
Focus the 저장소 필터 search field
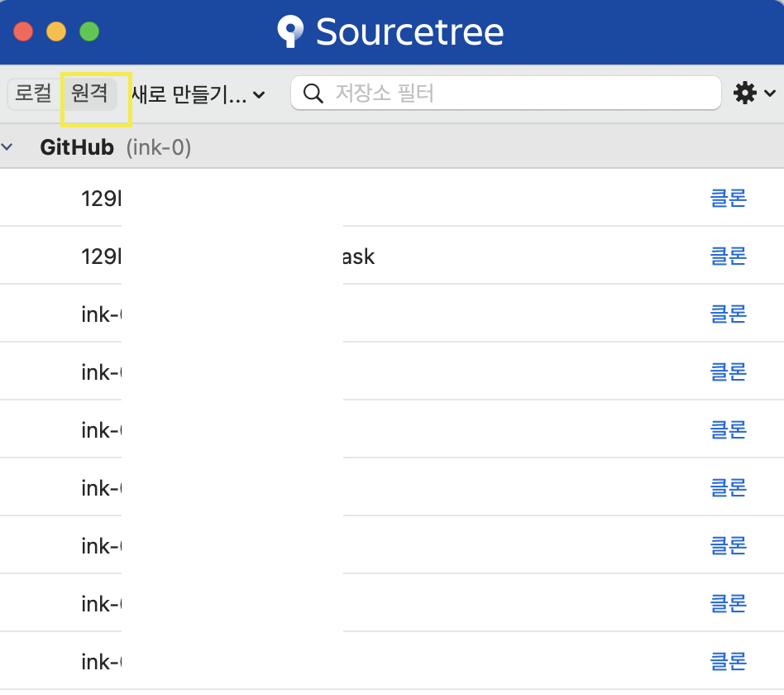(505, 93)
